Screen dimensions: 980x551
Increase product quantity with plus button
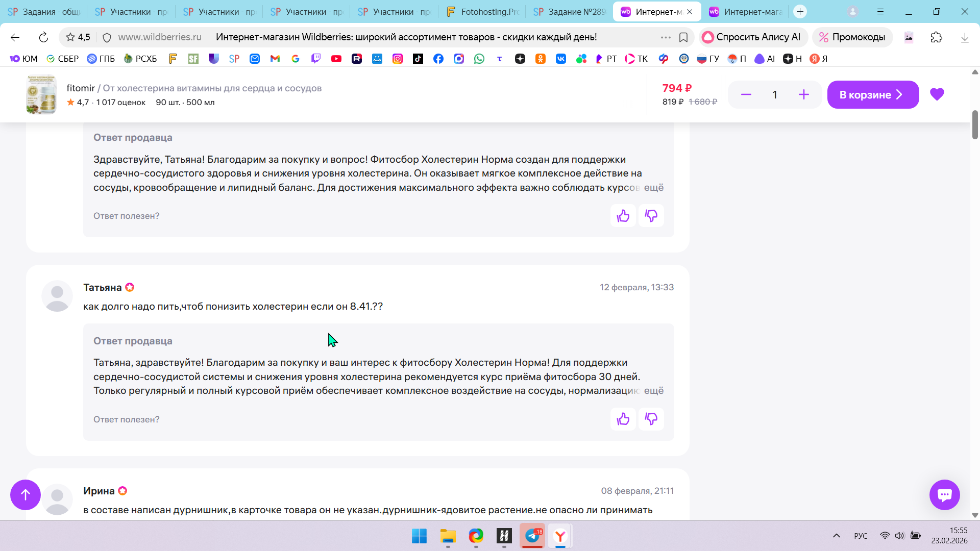803,95
